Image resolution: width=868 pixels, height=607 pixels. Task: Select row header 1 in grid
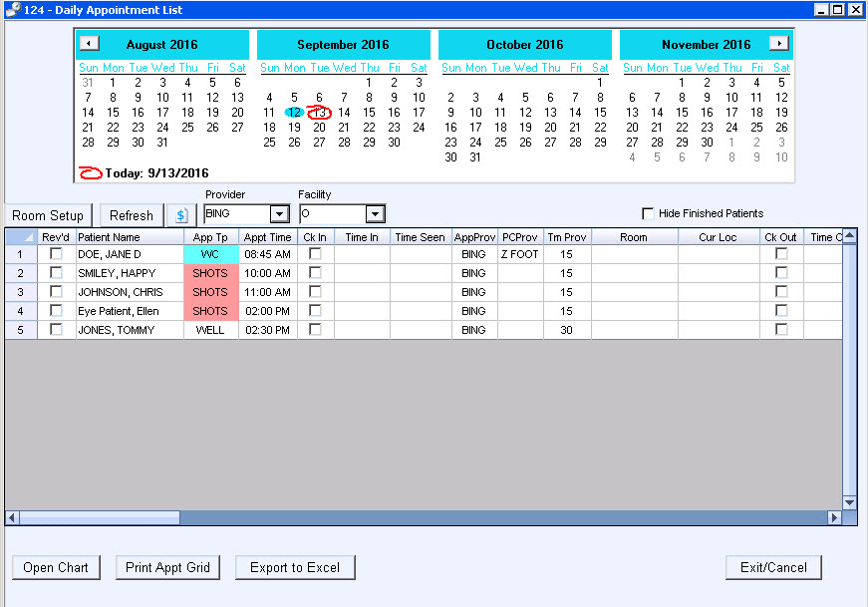[x=21, y=254]
